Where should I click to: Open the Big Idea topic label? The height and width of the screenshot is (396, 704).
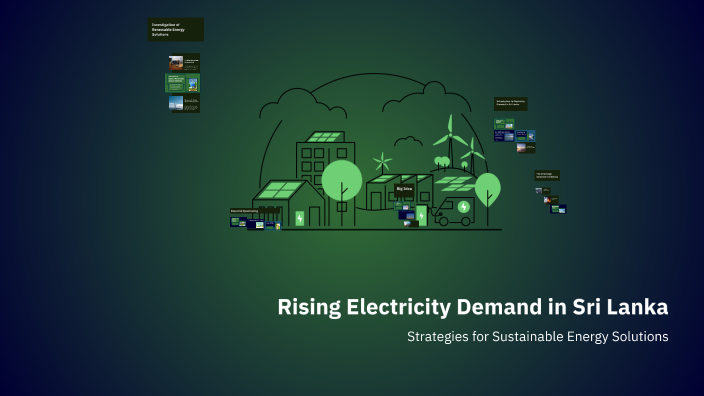404,189
